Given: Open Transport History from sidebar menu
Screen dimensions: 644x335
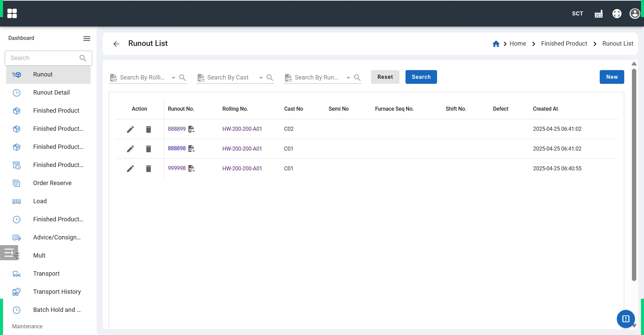Looking at the screenshot, I should 57,292.
